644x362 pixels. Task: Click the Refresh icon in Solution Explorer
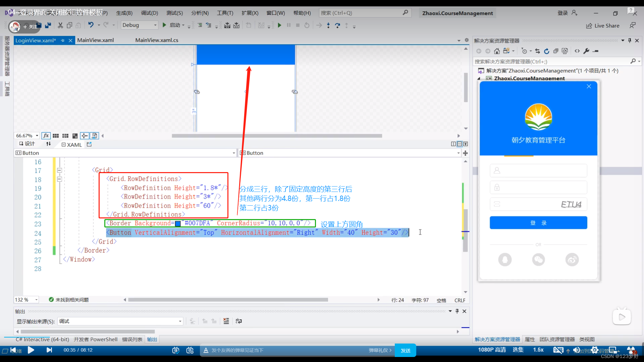[547, 51]
